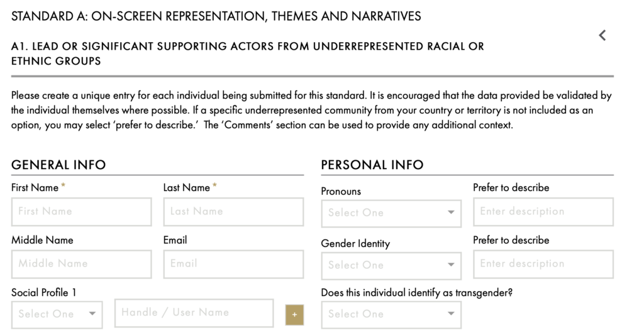Screen dimensions: 644x335
Task: Click the General Info section heading
Action: [58, 165]
